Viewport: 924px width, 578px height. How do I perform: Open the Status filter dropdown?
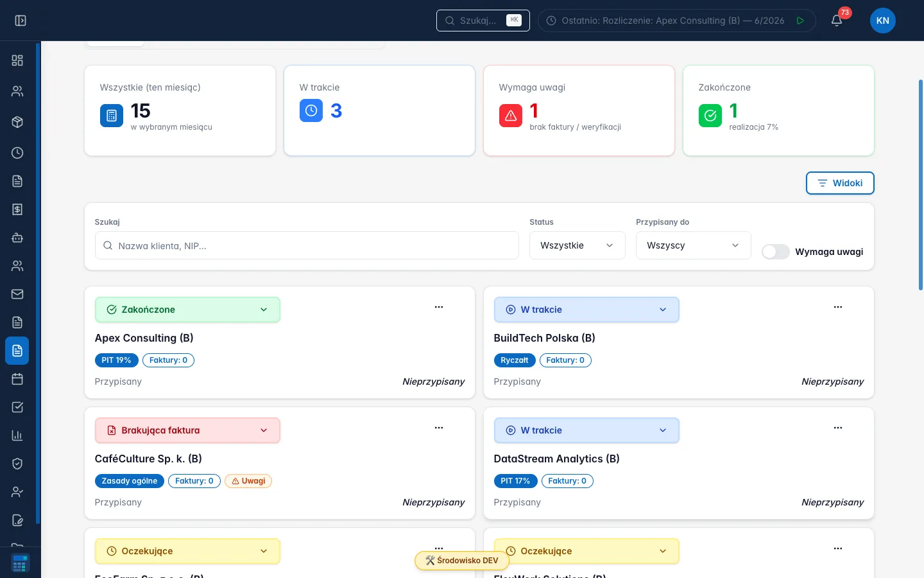point(577,245)
